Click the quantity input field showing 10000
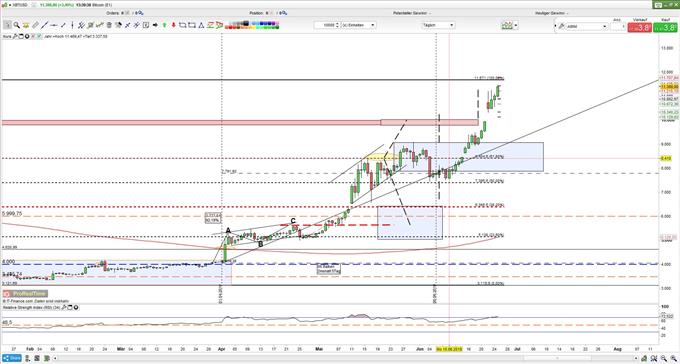This screenshot has width=680, height=364. 328,25
